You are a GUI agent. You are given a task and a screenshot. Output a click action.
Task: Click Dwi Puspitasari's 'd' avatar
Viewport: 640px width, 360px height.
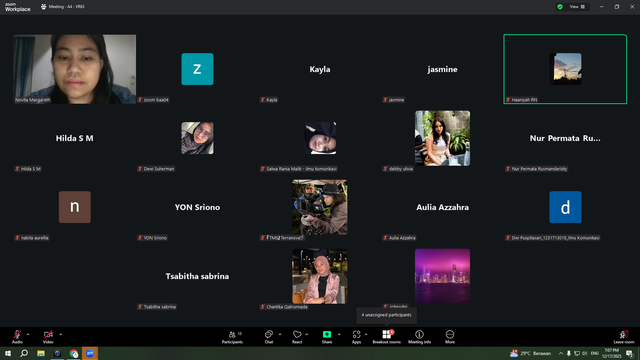tap(565, 207)
